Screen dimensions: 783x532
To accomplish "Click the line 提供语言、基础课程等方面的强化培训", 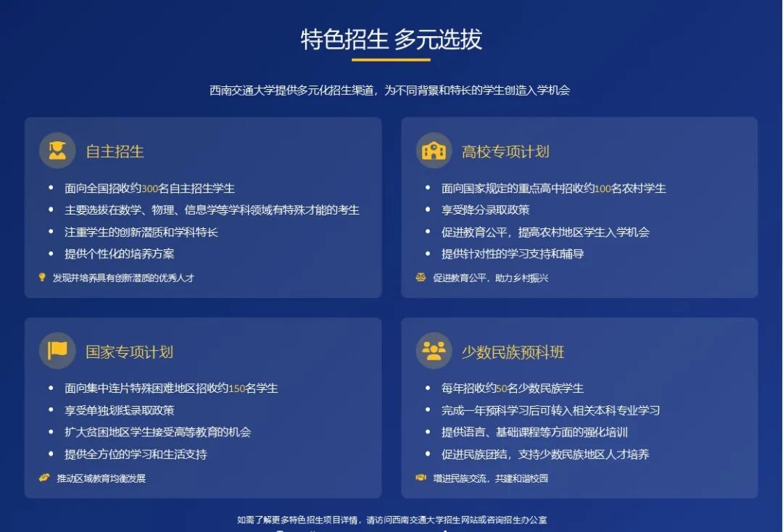I will [x=534, y=432].
